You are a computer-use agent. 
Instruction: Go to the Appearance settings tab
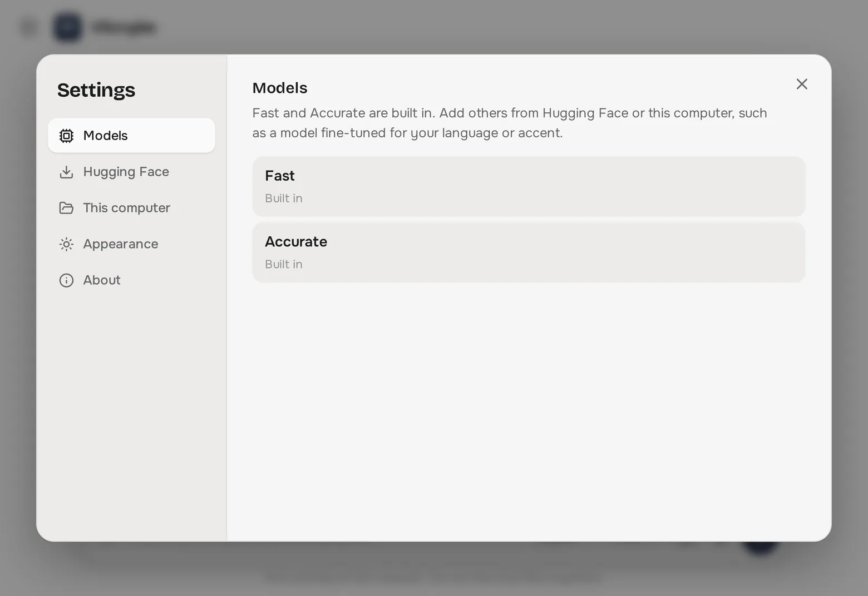(131, 244)
